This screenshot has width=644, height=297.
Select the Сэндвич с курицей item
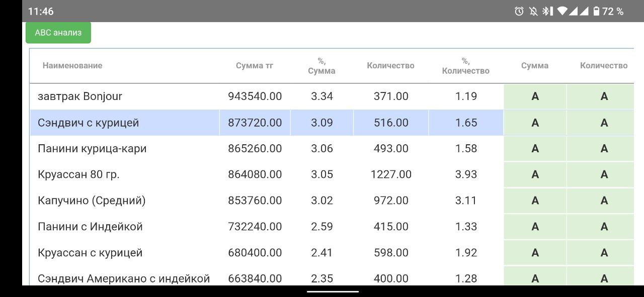click(88, 123)
